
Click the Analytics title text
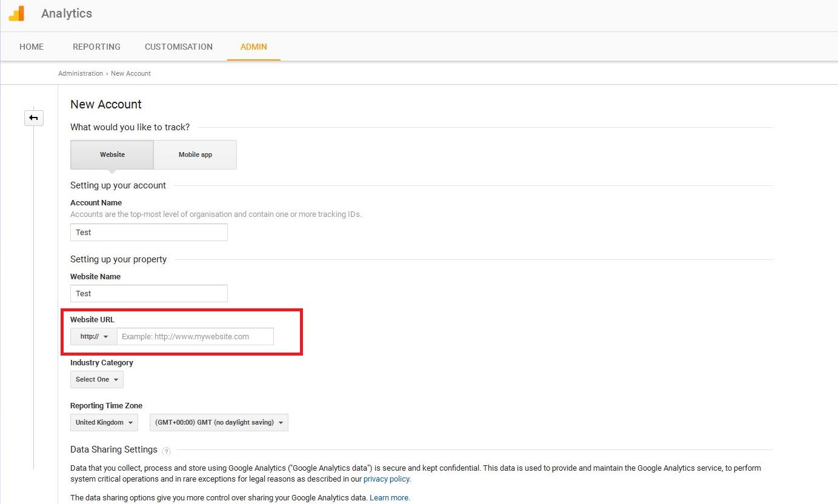(67, 13)
